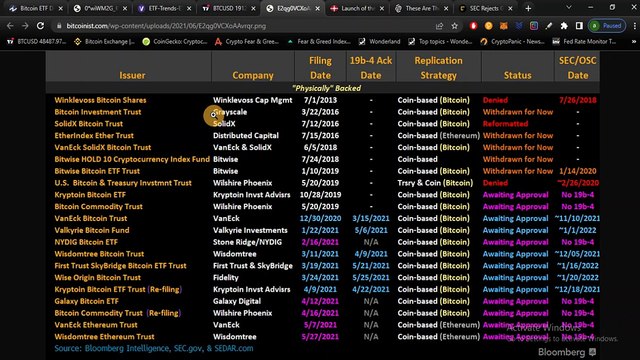The width and height of the screenshot is (640, 360).
Task: Go forward to the next page
Action: click(x=25, y=26)
